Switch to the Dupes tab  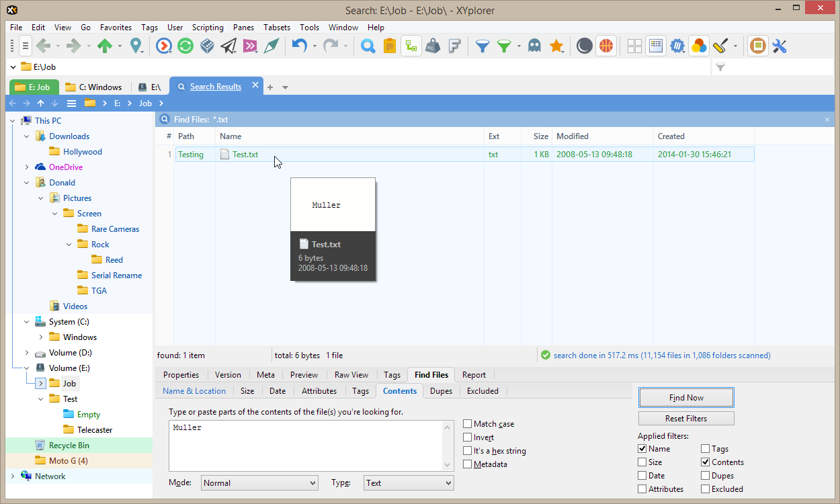click(x=441, y=391)
